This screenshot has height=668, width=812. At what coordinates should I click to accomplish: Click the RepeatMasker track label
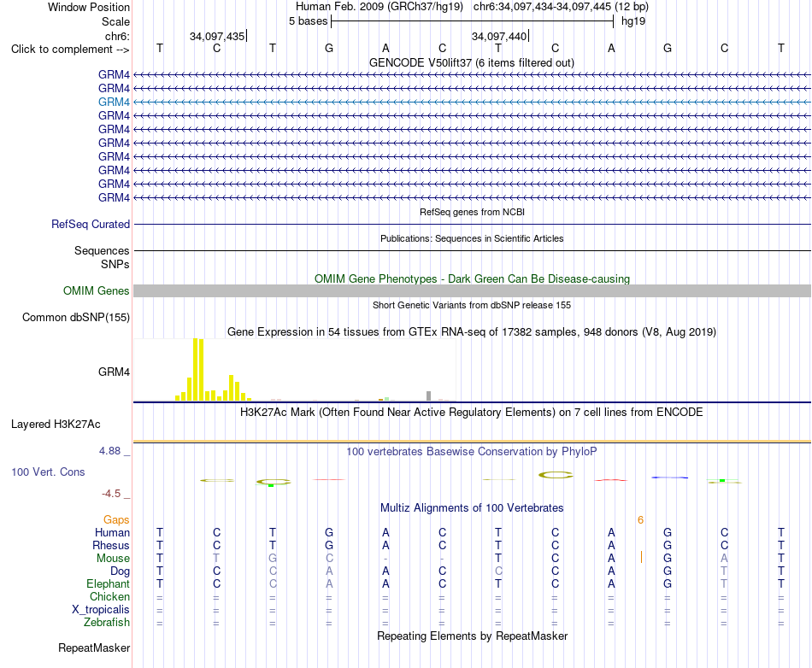tap(94, 647)
